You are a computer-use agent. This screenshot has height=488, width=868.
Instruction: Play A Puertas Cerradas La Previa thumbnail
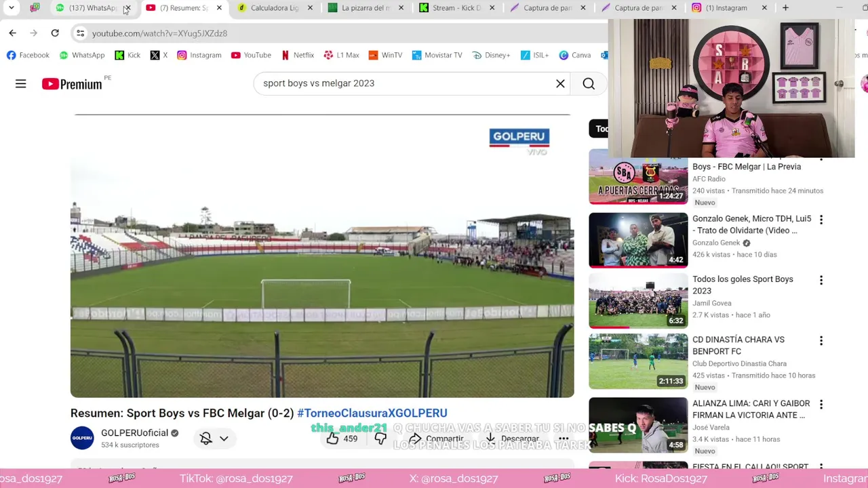(638, 177)
